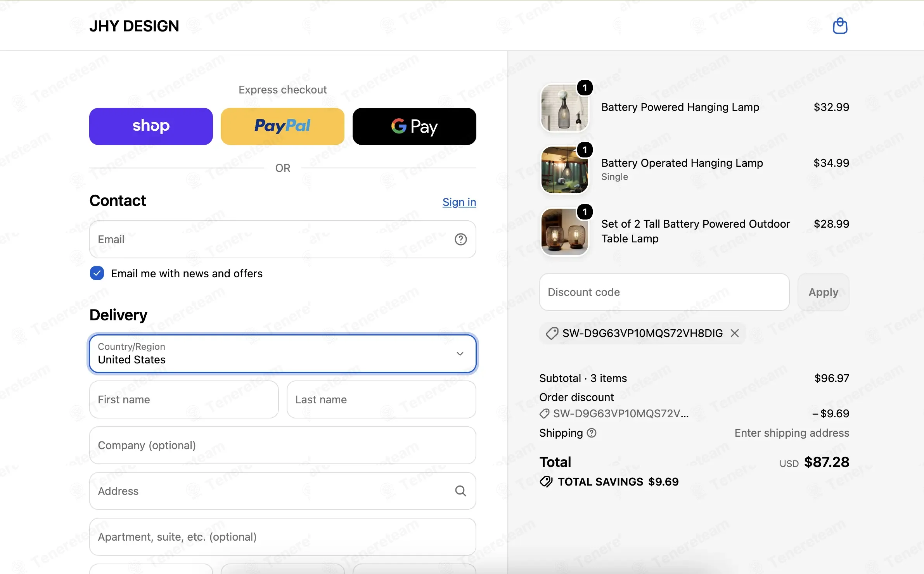Click the tag icon under Order discount

tap(545, 414)
